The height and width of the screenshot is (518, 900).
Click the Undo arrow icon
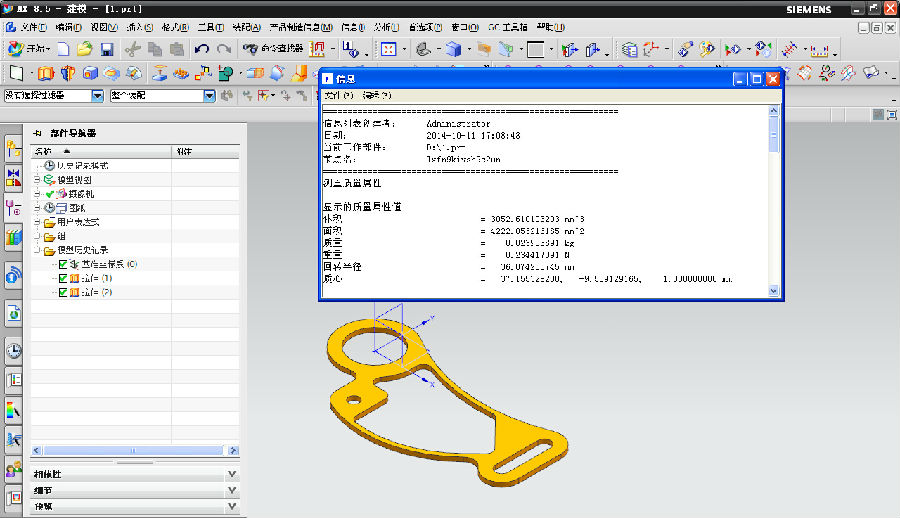point(202,48)
